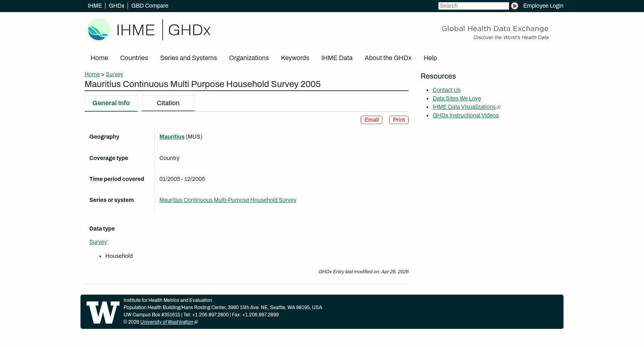Screen dimensions: 644x347
Task: Click the last modified date Apr 26, 2026
Action: click(395, 272)
